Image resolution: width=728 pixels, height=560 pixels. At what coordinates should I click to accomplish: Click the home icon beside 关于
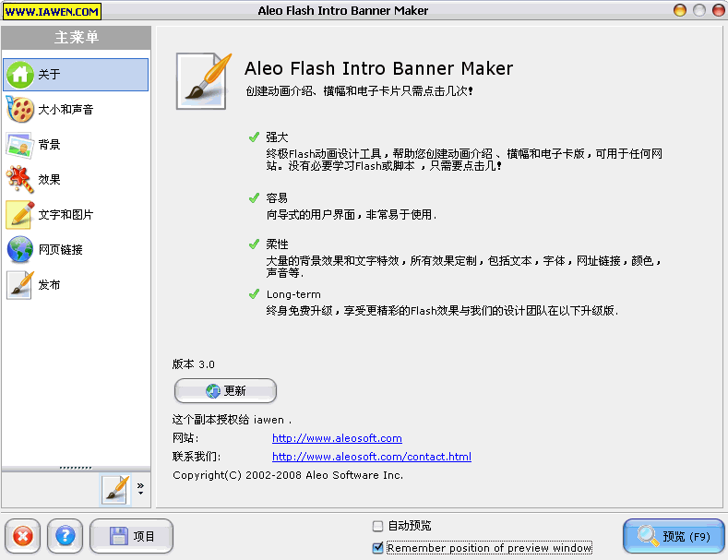[20, 75]
